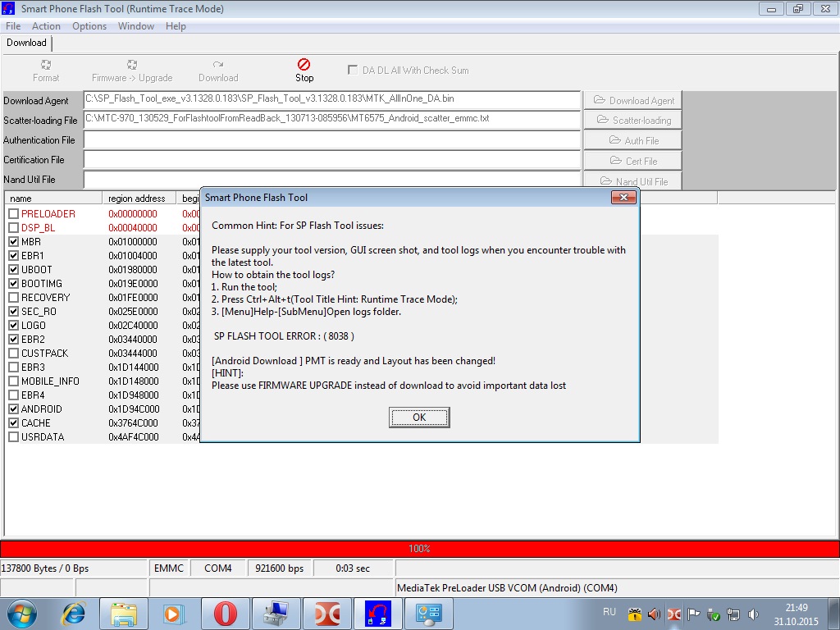Click the volume speaker icon in system tray
840x630 pixels.
pos(654,614)
